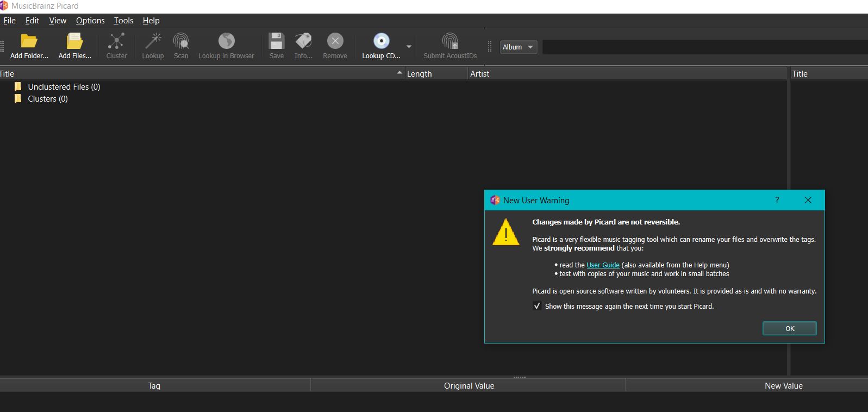Click the Add Files toolbar icon

[74, 41]
